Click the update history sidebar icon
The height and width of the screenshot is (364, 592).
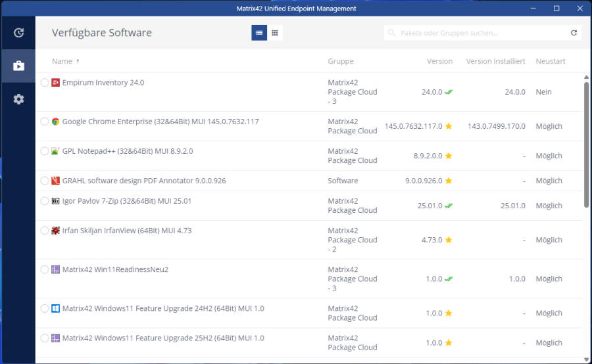pos(18,32)
